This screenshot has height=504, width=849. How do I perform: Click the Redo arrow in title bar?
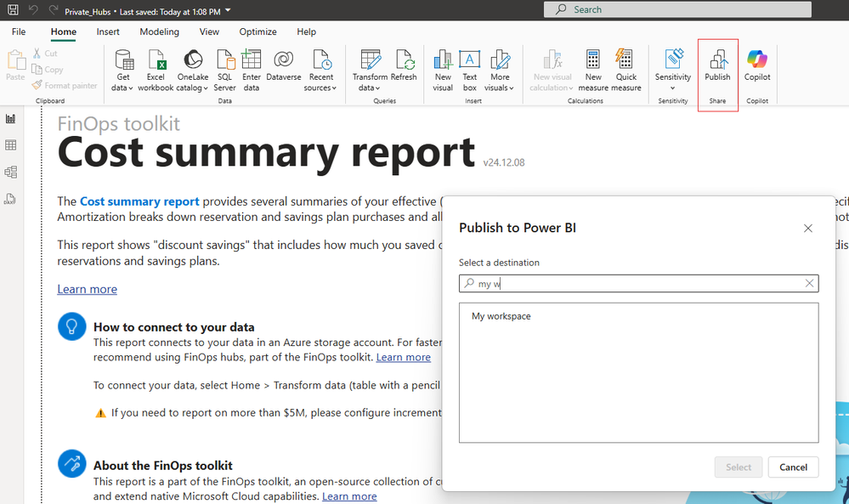(x=53, y=9)
